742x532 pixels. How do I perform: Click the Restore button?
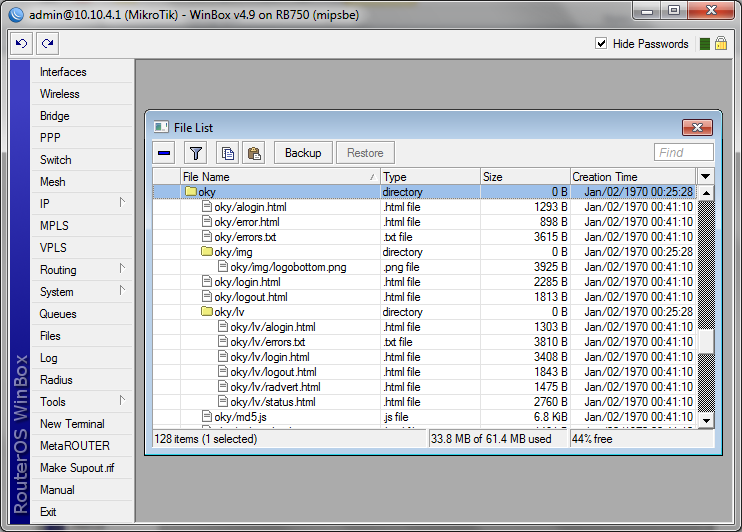coord(365,153)
